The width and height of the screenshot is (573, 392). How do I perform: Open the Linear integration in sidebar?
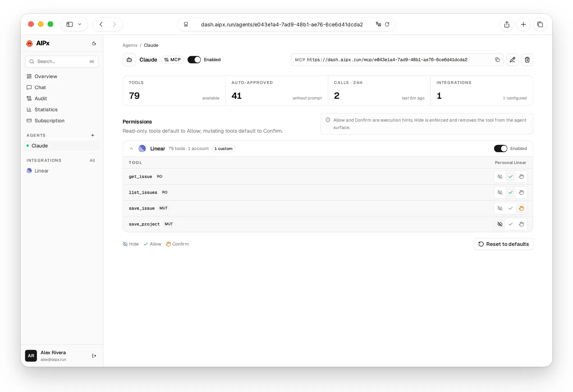[62, 171]
